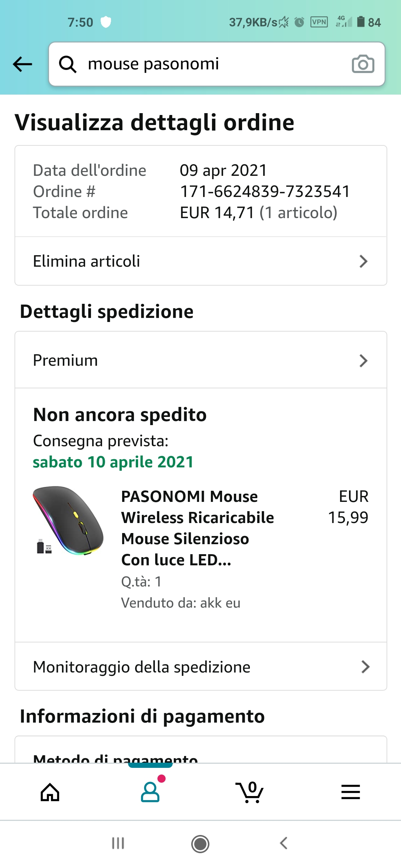Focus the search field containing mouse pasonomi

208,64
